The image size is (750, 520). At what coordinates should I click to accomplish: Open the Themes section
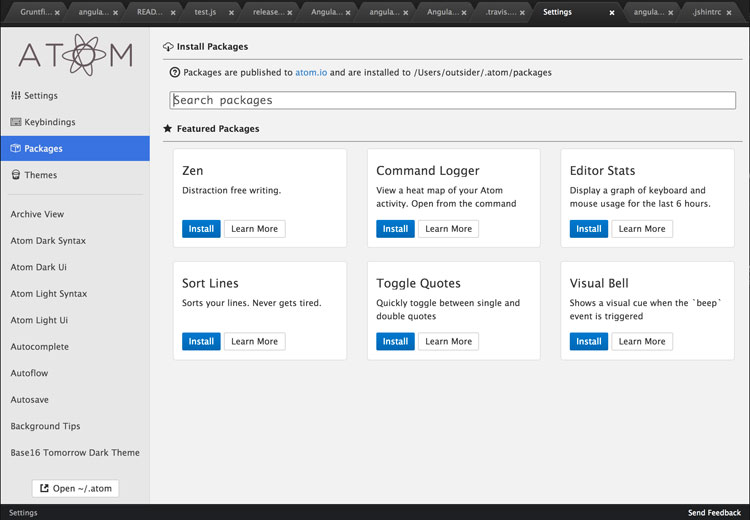(x=75, y=175)
